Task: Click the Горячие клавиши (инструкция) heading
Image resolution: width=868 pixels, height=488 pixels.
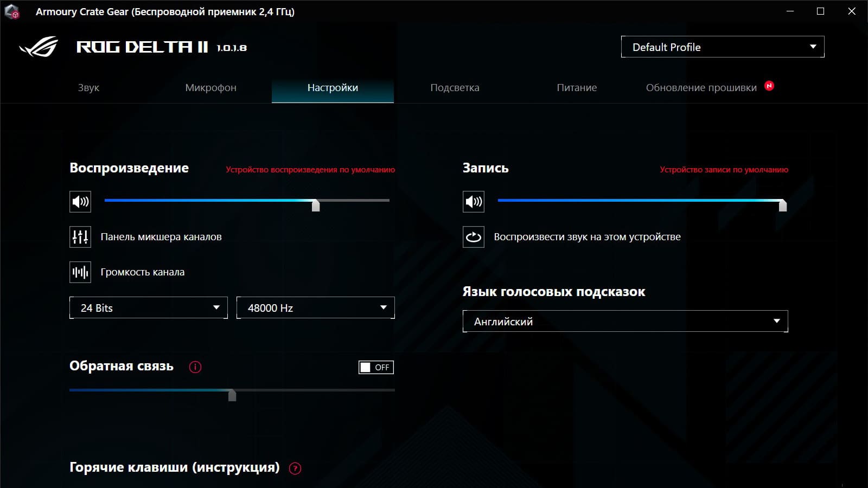Action: [175, 467]
